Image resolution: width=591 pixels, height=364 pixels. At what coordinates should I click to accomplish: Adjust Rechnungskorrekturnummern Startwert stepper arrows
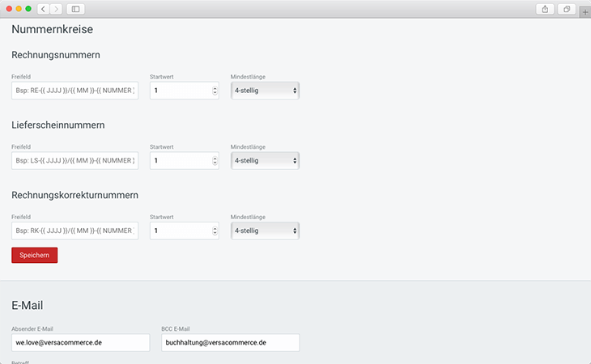click(215, 231)
